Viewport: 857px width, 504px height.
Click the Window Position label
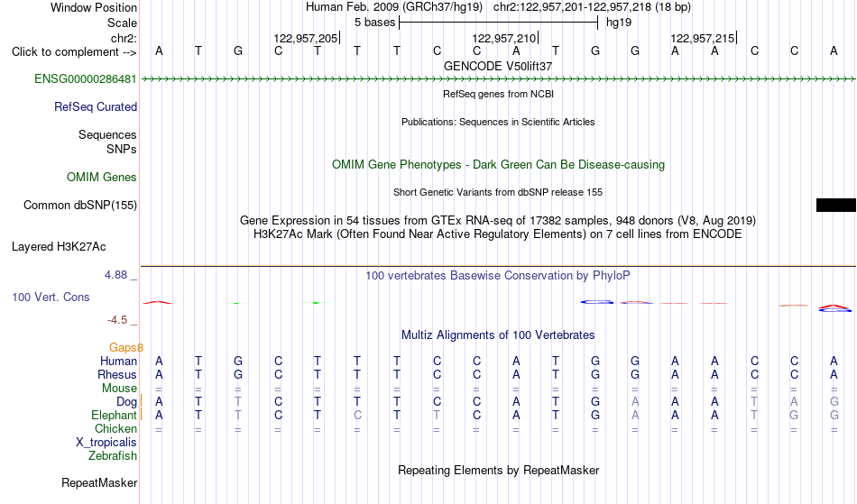coord(94,7)
